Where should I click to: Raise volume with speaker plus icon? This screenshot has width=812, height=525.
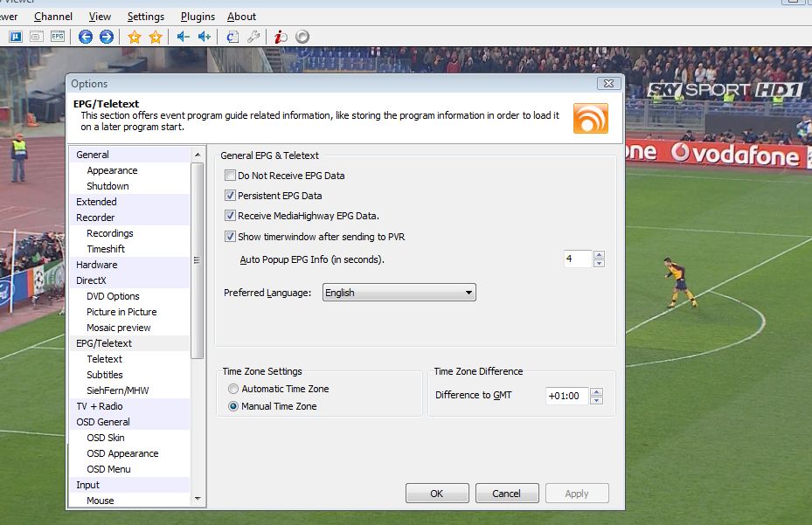[x=204, y=37]
